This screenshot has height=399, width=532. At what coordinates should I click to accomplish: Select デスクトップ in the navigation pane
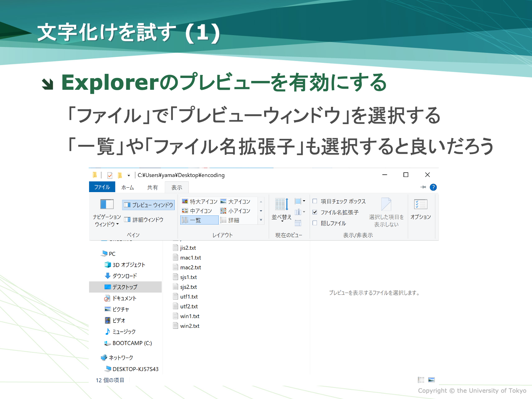click(x=125, y=287)
